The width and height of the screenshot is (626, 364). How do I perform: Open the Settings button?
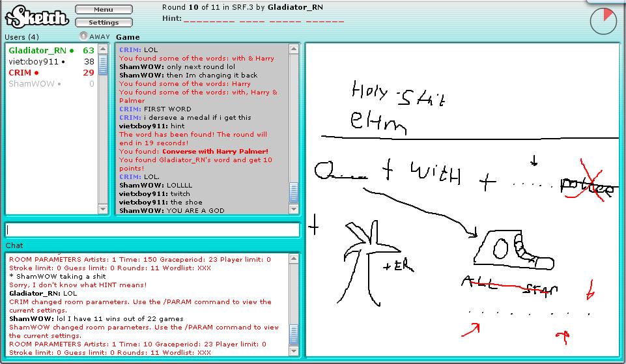pyautogui.click(x=104, y=23)
